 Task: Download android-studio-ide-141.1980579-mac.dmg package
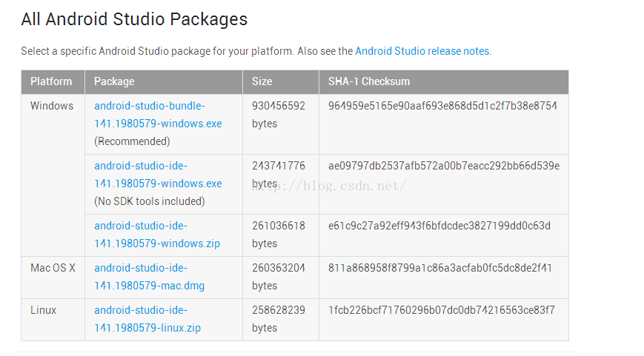149,277
